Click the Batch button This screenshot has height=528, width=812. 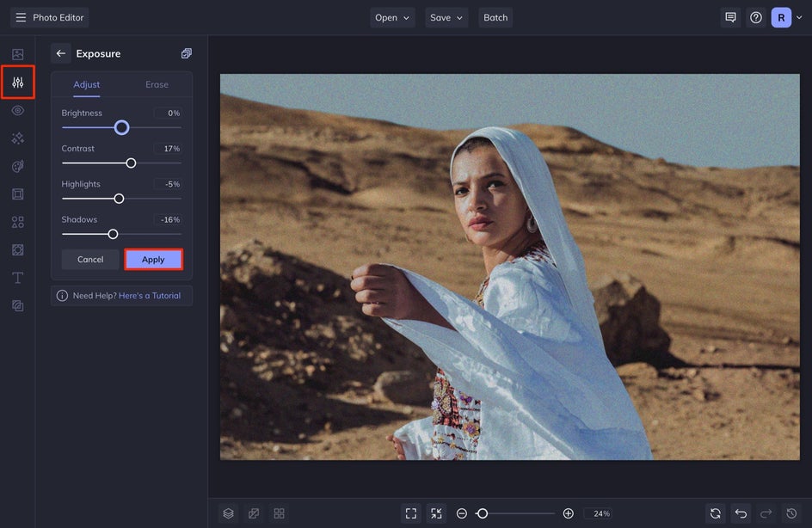[495, 17]
